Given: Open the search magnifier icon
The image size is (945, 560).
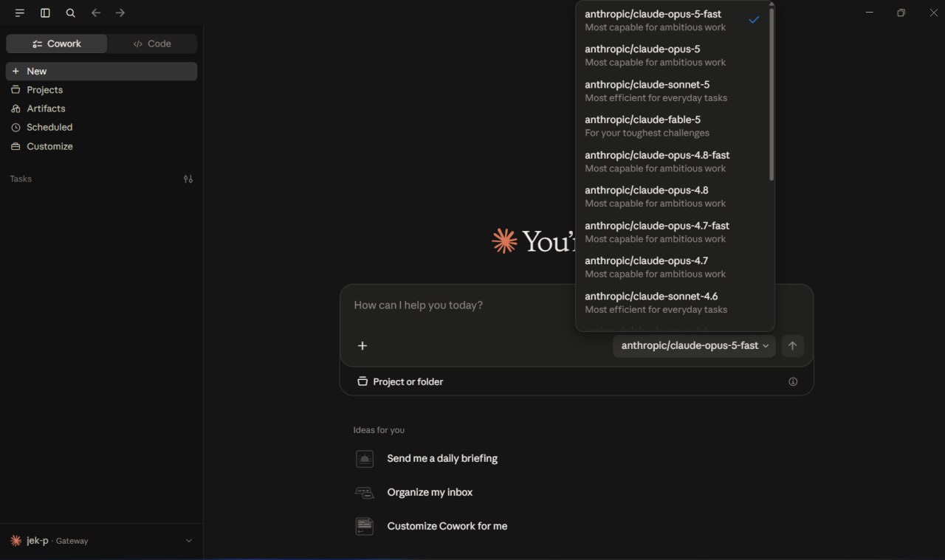Looking at the screenshot, I should pyautogui.click(x=70, y=13).
